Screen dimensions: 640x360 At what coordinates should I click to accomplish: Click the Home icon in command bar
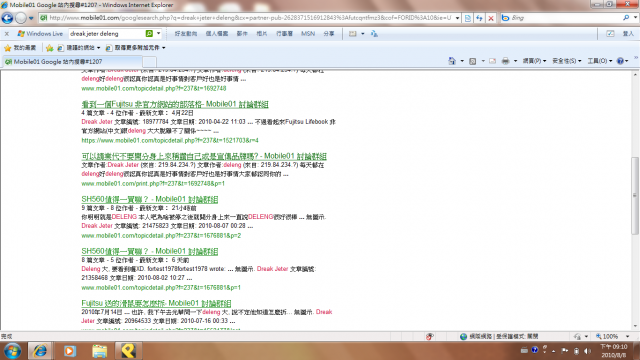coord(452,61)
